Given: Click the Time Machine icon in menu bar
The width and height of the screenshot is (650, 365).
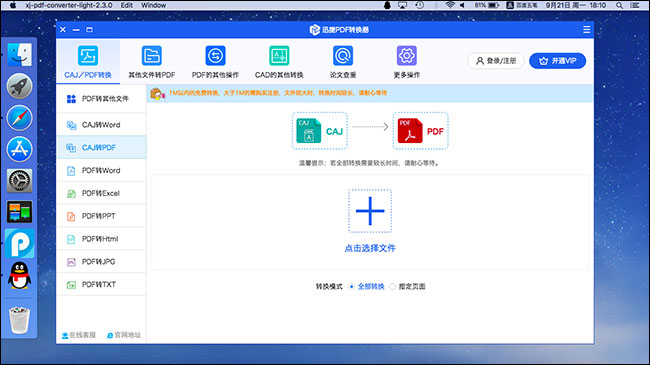Looking at the screenshot, I should pyautogui.click(x=420, y=5).
